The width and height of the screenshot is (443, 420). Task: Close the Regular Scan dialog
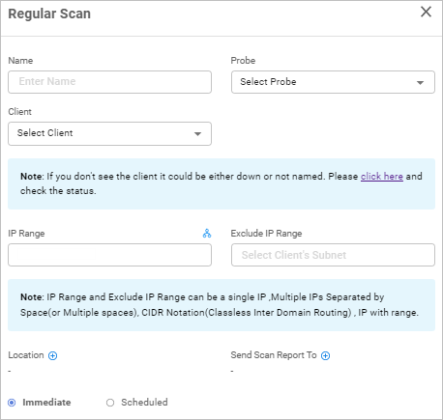pos(426,12)
